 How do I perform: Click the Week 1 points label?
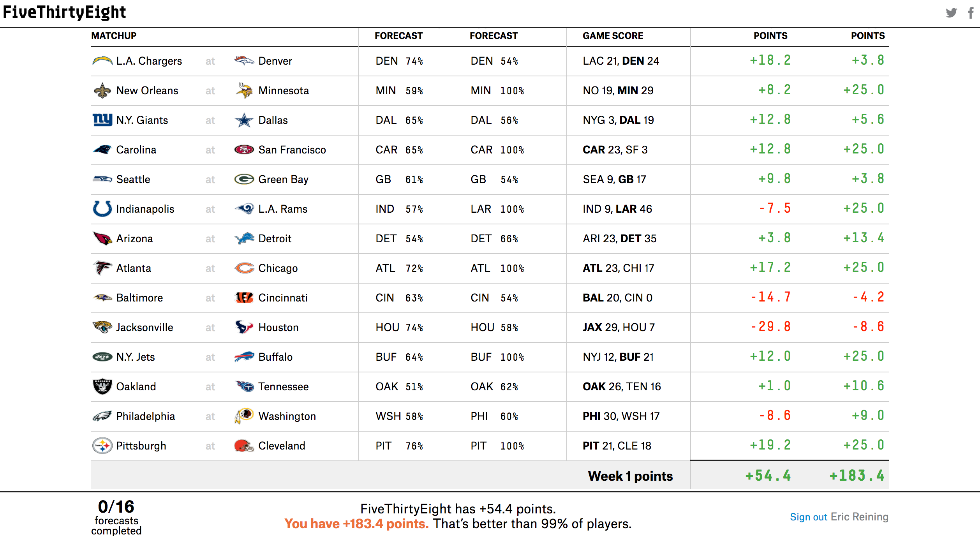click(x=630, y=476)
